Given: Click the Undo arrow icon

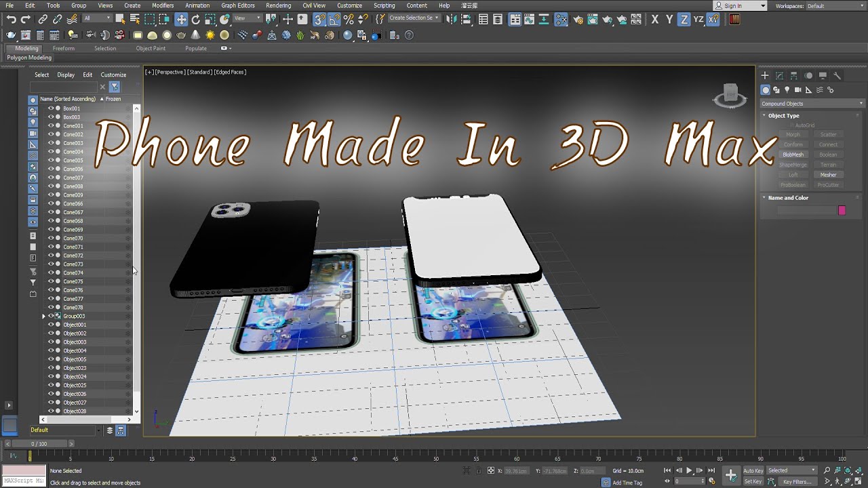Looking at the screenshot, I should [12, 20].
